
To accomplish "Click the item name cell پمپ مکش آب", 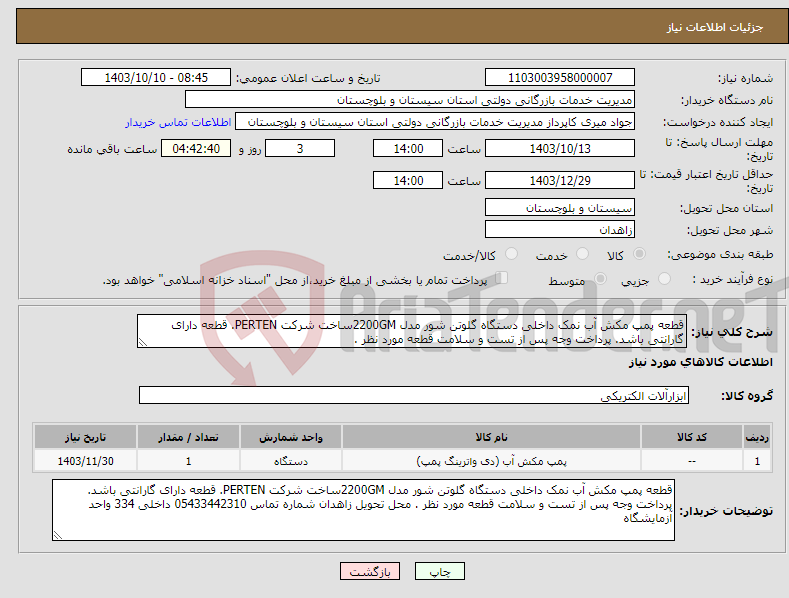I will [491, 461].
